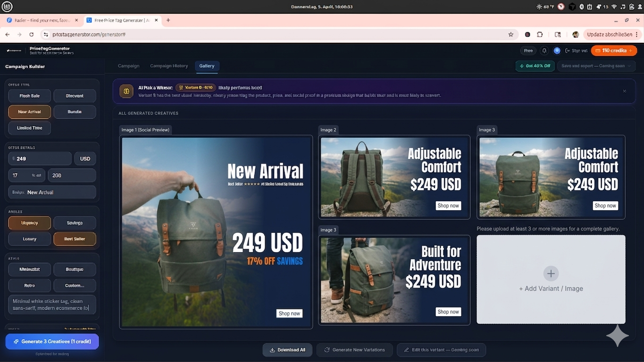644x362 pixels.
Task: Click the Wi-Fi icon in the system tray
Action: pos(614,7)
